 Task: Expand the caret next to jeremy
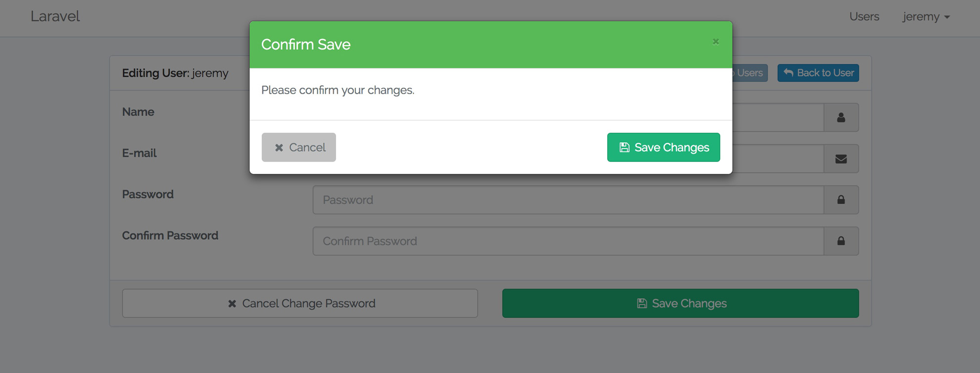point(947,17)
